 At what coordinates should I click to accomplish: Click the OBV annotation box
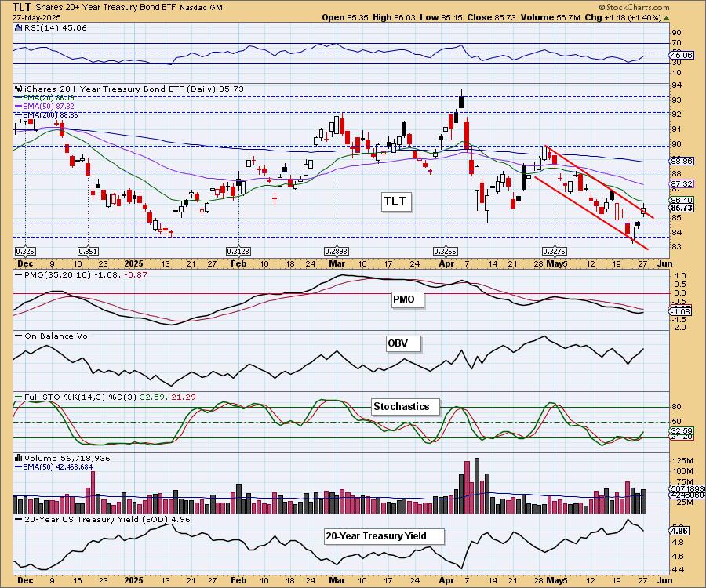click(403, 343)
